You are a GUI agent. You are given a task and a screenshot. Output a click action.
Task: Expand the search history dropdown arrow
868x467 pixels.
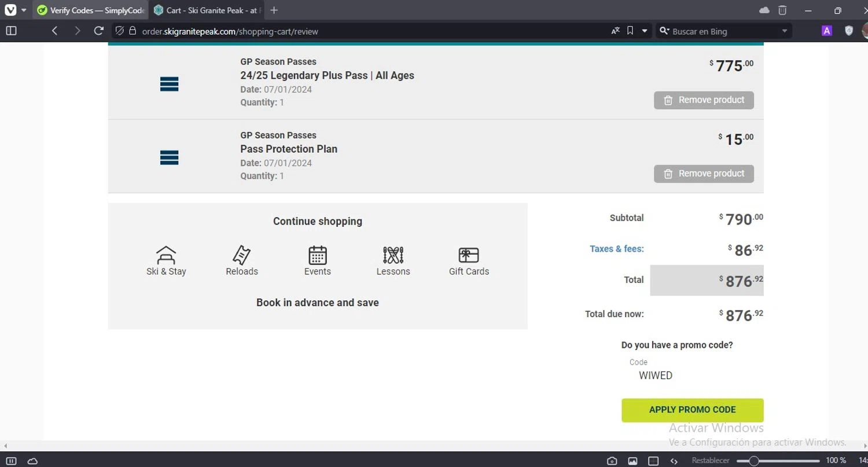pyautogui.click(x=785, y=31)
